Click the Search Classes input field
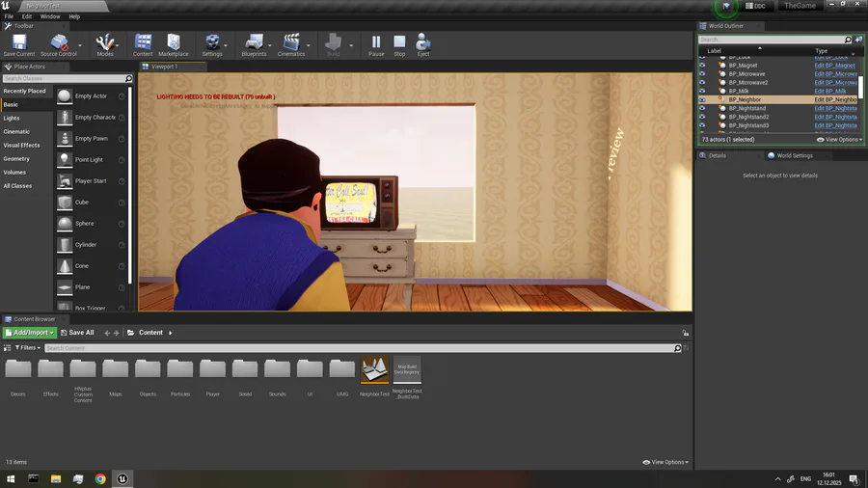The width and height of the screenshot is (868, 488). point(68,78)
